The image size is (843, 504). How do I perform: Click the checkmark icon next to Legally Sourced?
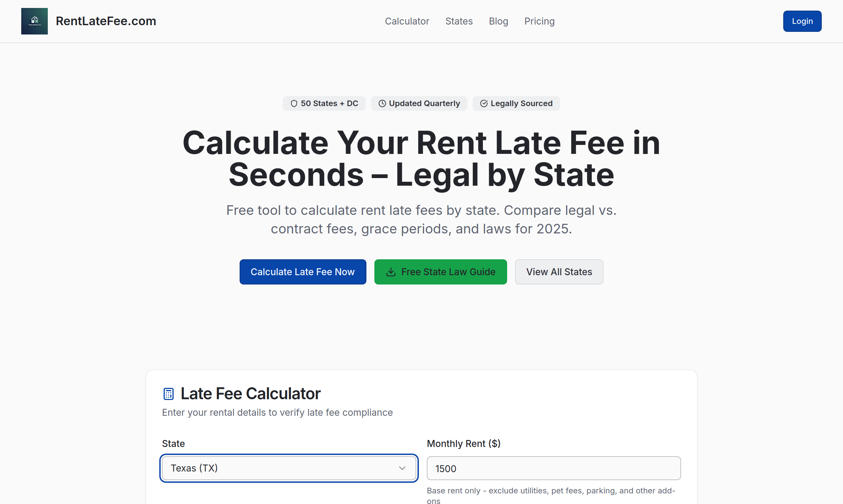click(x=484, y=103)
